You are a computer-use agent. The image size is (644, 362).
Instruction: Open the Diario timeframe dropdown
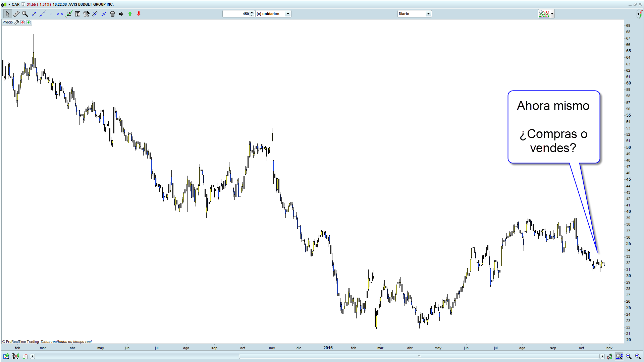tap(428, 14)
